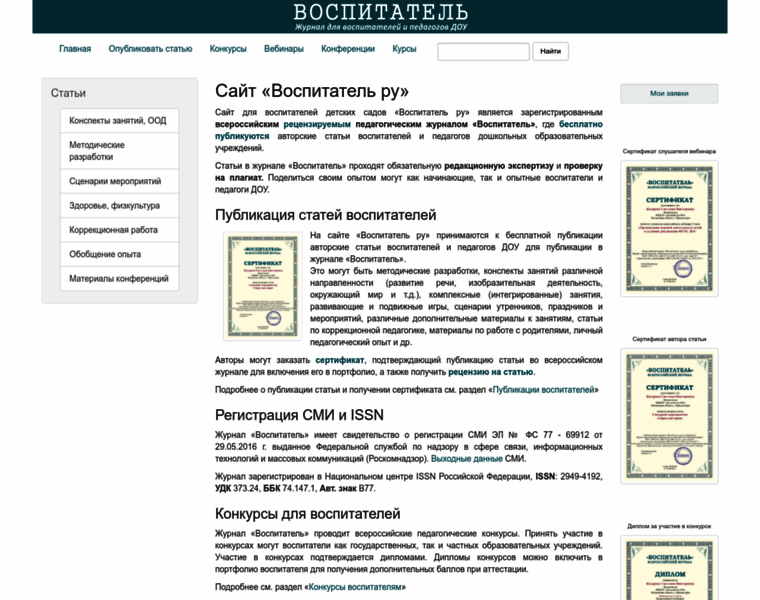Click the Статьи sidebar heading
The image size is (760, 600).
pyautogui.click(x=68, y=93)
